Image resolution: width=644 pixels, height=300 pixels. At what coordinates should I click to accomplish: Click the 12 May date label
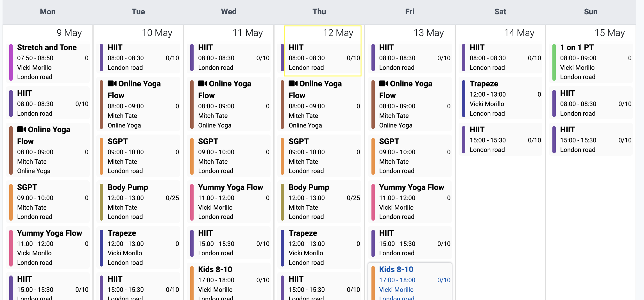[338, 33]
